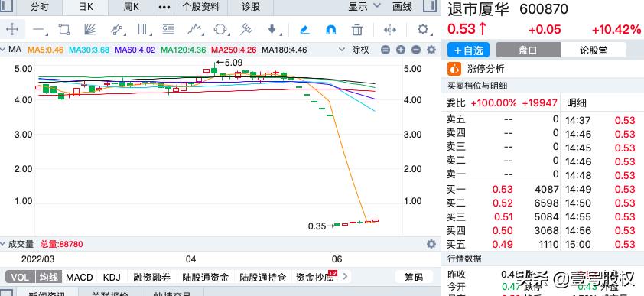Viewport: 644px width, 296px height.
Task: Select the MACD indicator
Action: coord(80,277)
